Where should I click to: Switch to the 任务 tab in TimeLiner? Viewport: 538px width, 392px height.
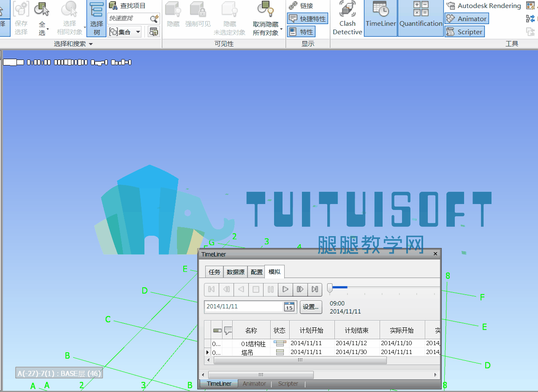[x=215, y=272]
